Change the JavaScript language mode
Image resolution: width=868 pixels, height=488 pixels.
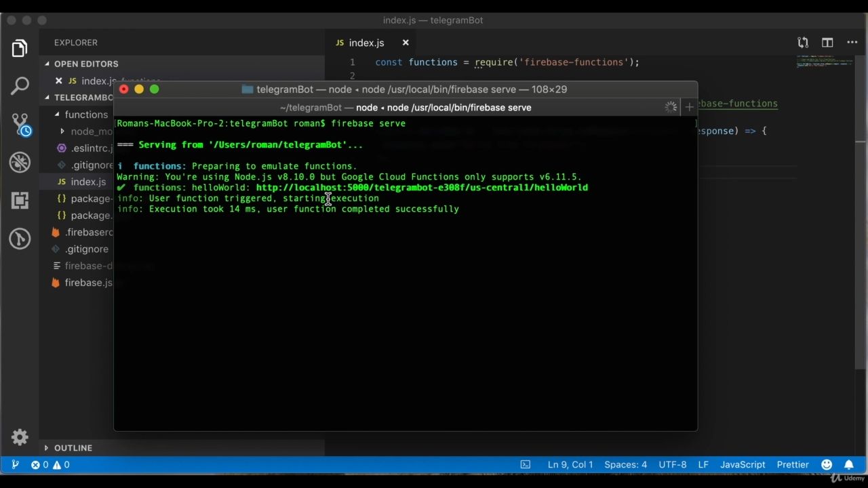pos(742,464)
